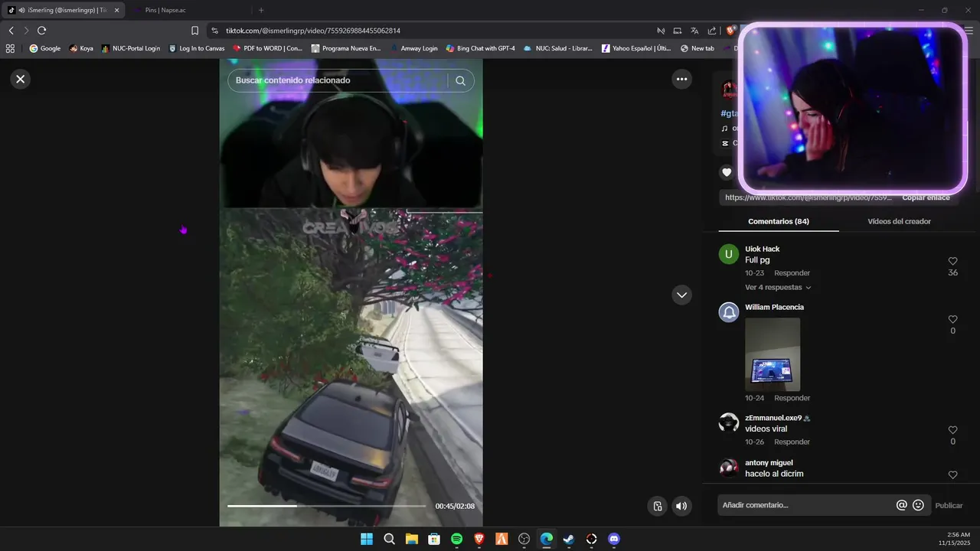Open the Yahoo Español bookmark

point(635,48)
